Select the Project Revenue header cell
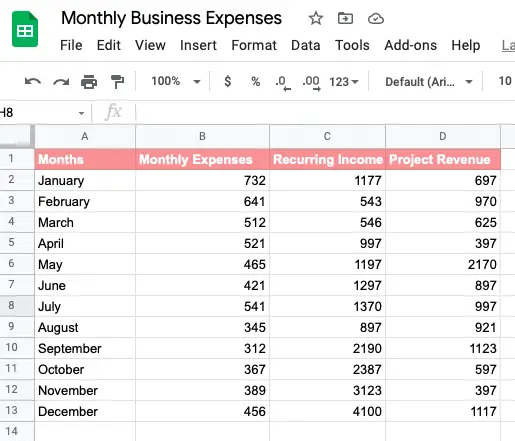Viewport: 515px width, 441px height. [x=443, y=159]
